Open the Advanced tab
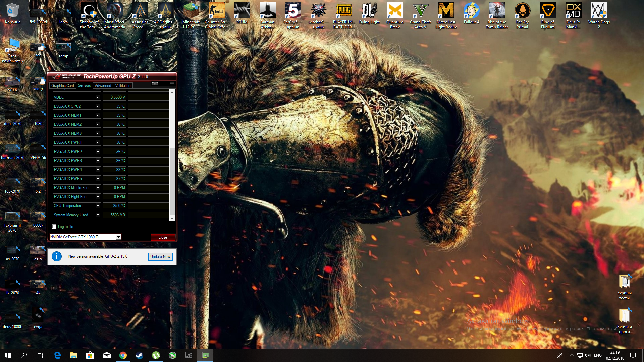The width and height of the screenshot is (644, 362). tap(103, 86)
